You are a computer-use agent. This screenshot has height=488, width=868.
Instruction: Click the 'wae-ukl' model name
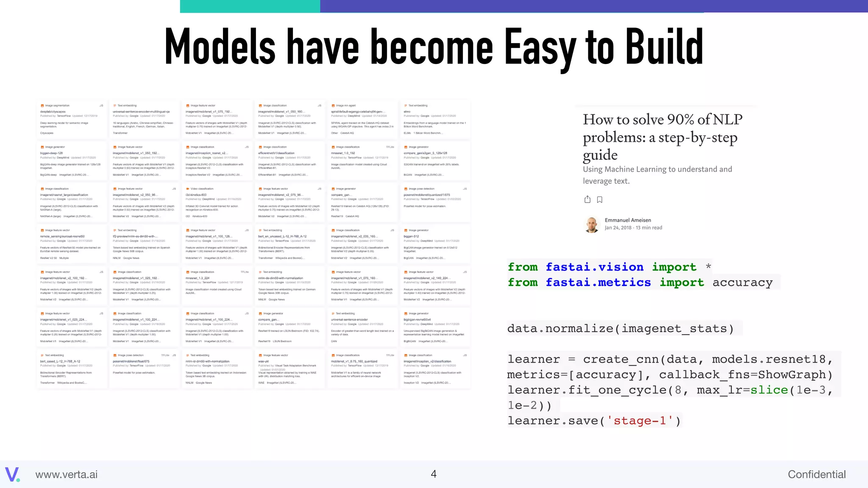pyautogui.click(x=264, y=361)
